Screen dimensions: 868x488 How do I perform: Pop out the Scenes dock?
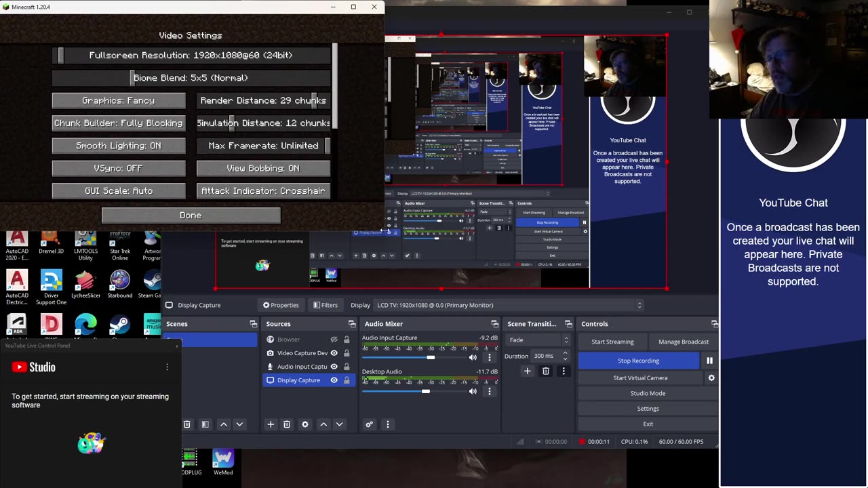pos(253,324)
